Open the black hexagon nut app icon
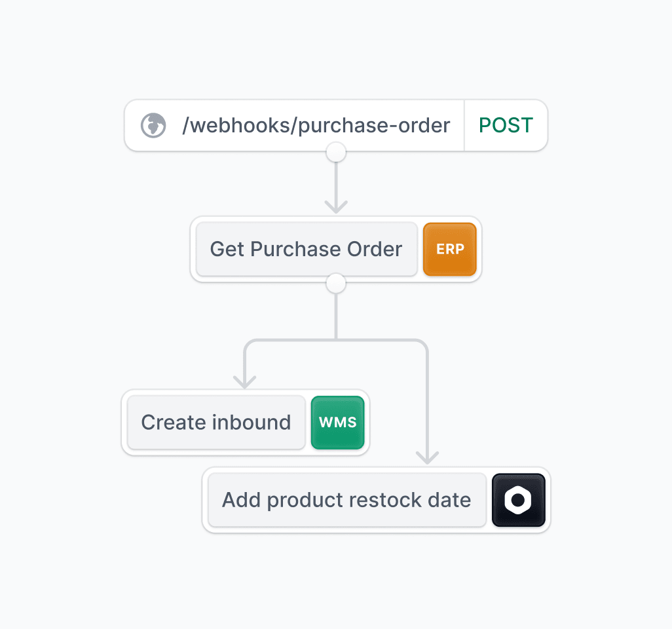672x629 pixels. pos(519,500)
